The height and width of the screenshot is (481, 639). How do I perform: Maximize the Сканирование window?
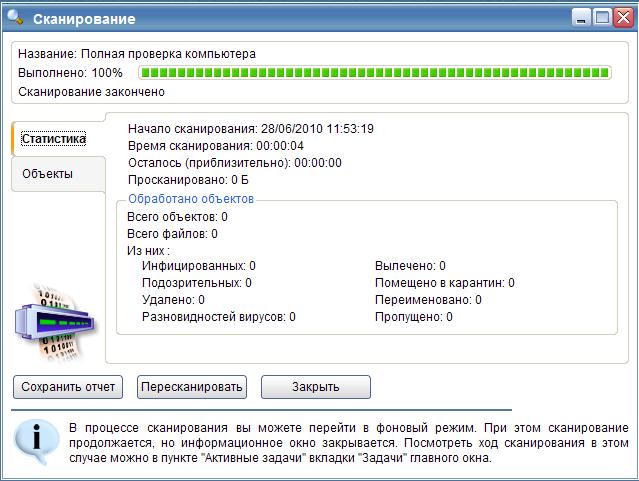pyautogui.click(x=603, y=17)
